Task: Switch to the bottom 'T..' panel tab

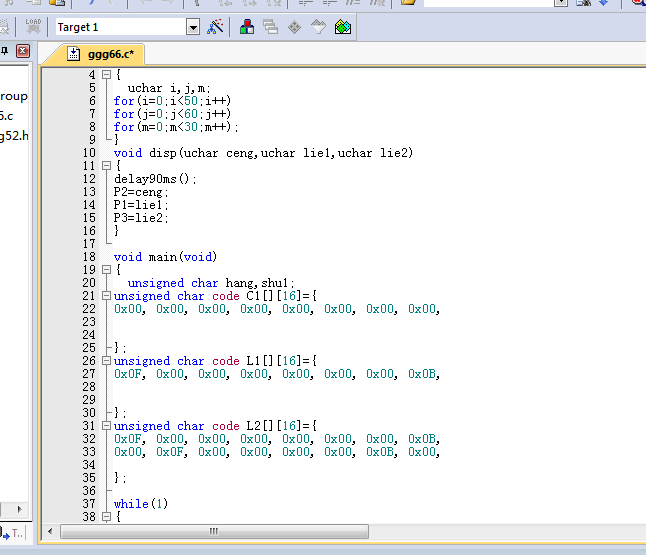Action: (12, 533)
